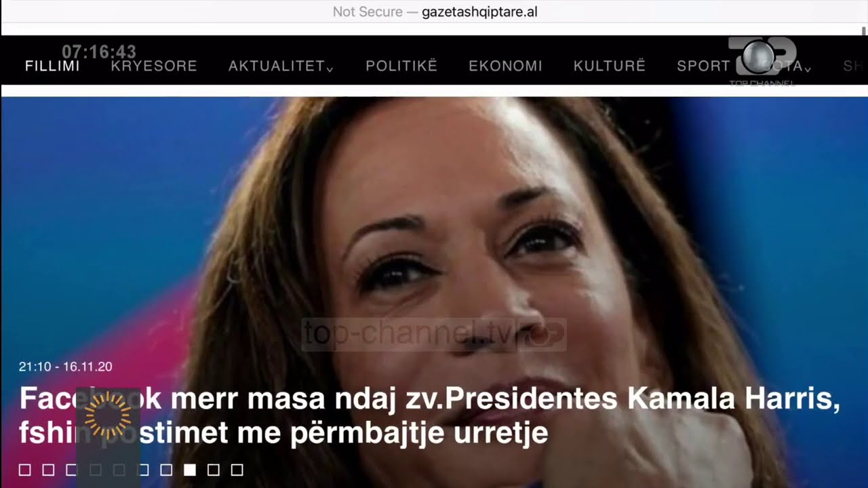Screen dimensions: 868x488
Task: Select the seventh carousel slide indicator square
Action: click(166, 470)
